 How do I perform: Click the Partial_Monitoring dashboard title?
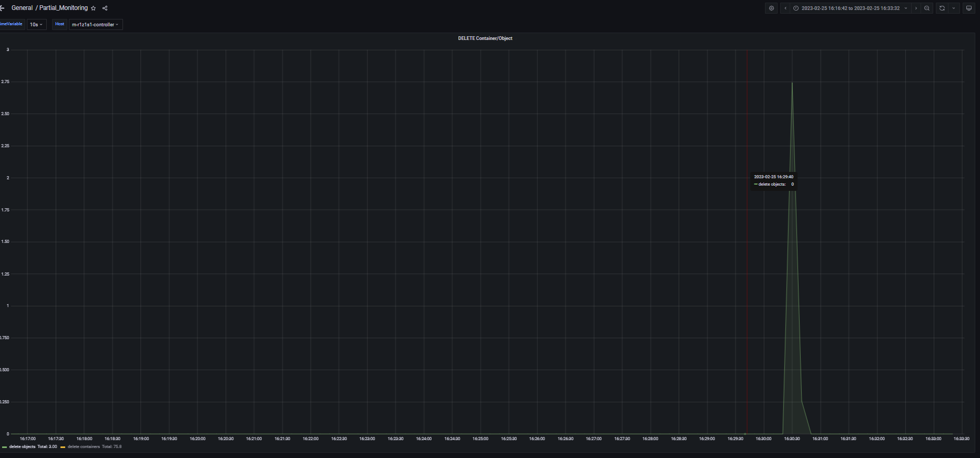point(64,8)
